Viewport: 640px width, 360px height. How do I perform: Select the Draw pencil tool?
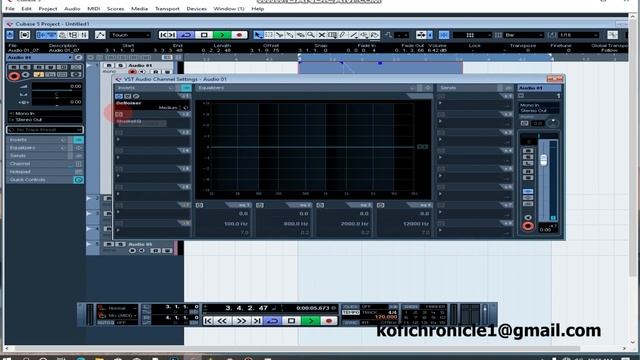[343, 35]
